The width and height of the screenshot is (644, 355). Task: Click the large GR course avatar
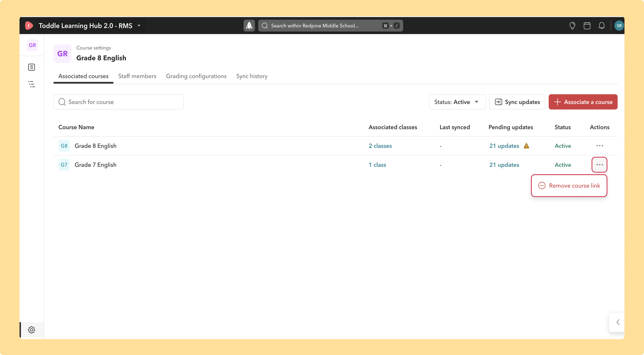(x=63, y=53)
